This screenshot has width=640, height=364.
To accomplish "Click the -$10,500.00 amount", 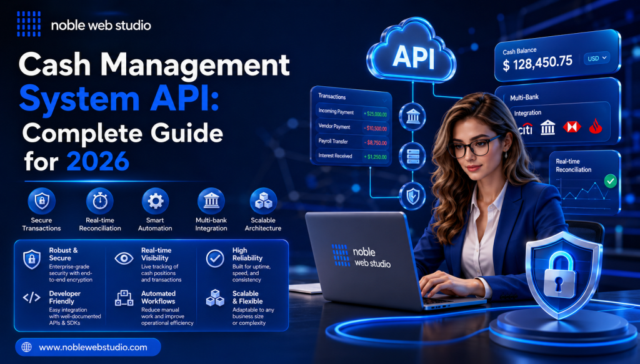I will point(375,129).
